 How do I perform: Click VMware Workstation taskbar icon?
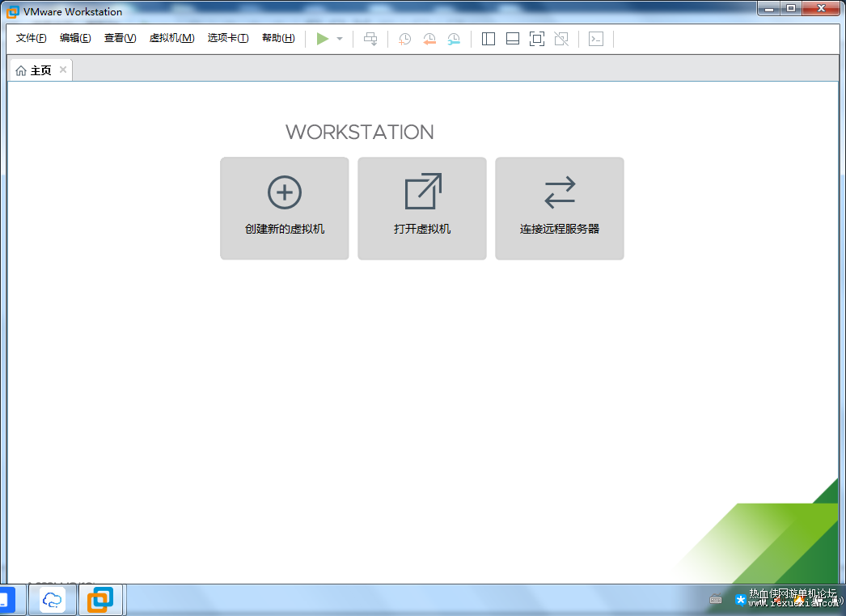click(x=100, y=600)
